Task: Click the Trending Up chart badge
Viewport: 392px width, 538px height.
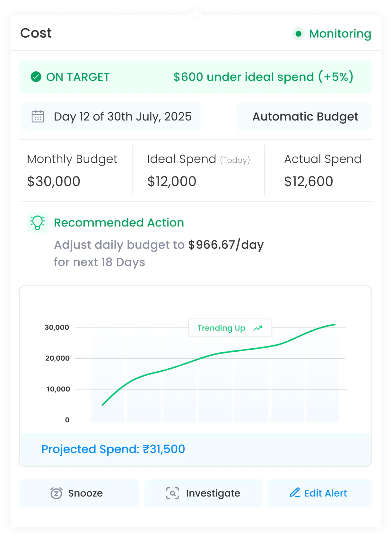Action: [230, 328]
